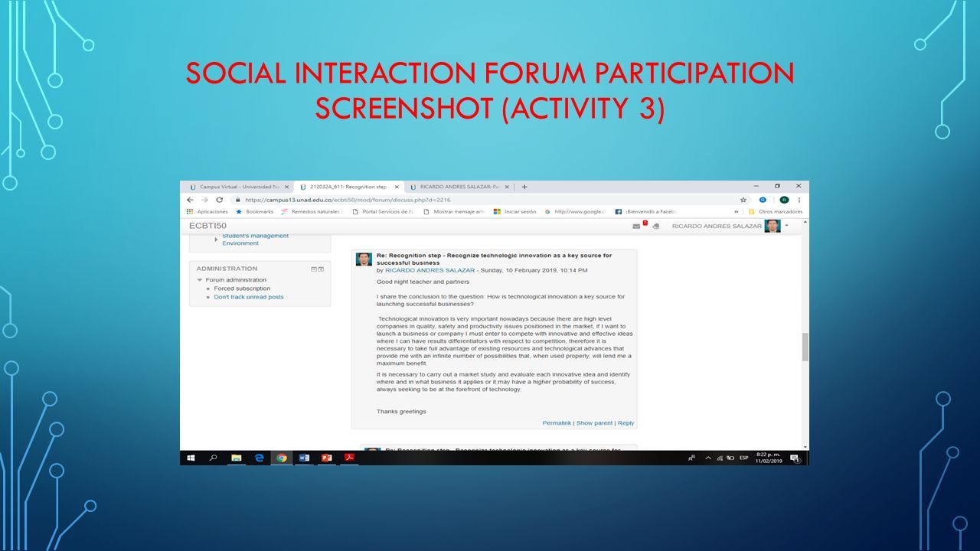Screen dimensions: 980x551
Task: Open the network icon in system tray
Action: (720, 458)
